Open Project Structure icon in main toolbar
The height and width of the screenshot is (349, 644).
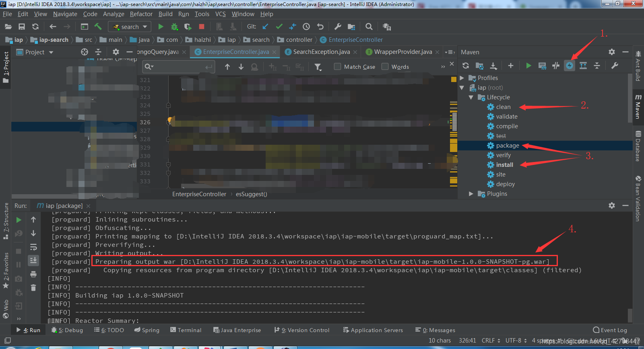coord(351,27)
